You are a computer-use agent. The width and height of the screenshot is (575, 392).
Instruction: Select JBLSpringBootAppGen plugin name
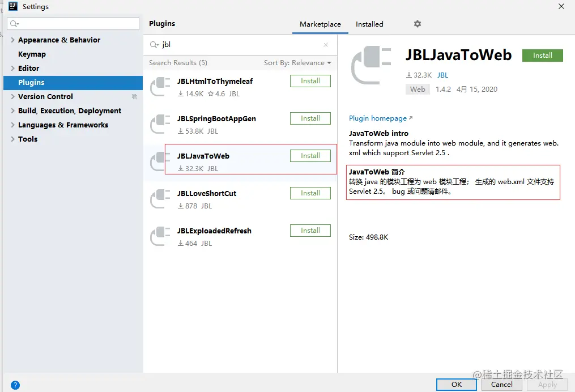216,119
